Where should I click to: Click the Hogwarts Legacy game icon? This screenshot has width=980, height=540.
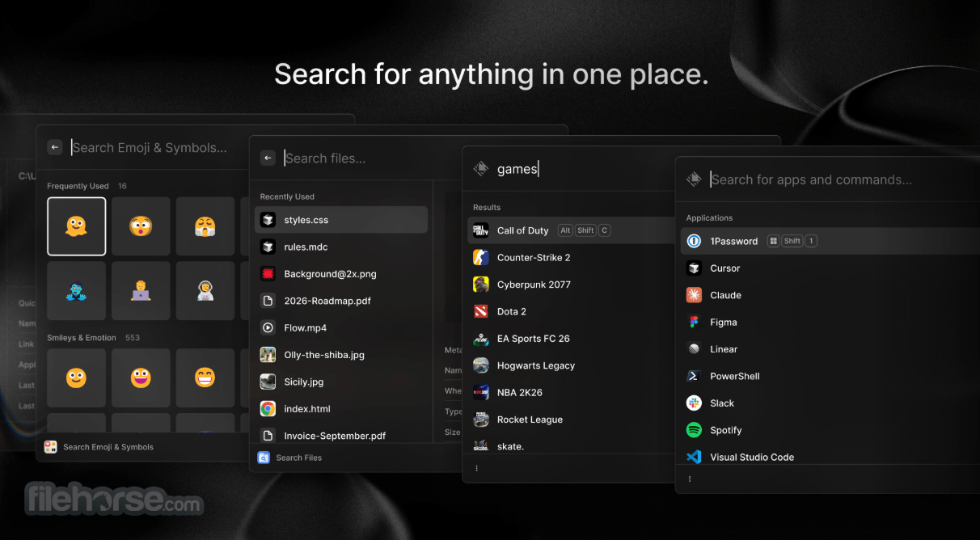pos(481,365)
